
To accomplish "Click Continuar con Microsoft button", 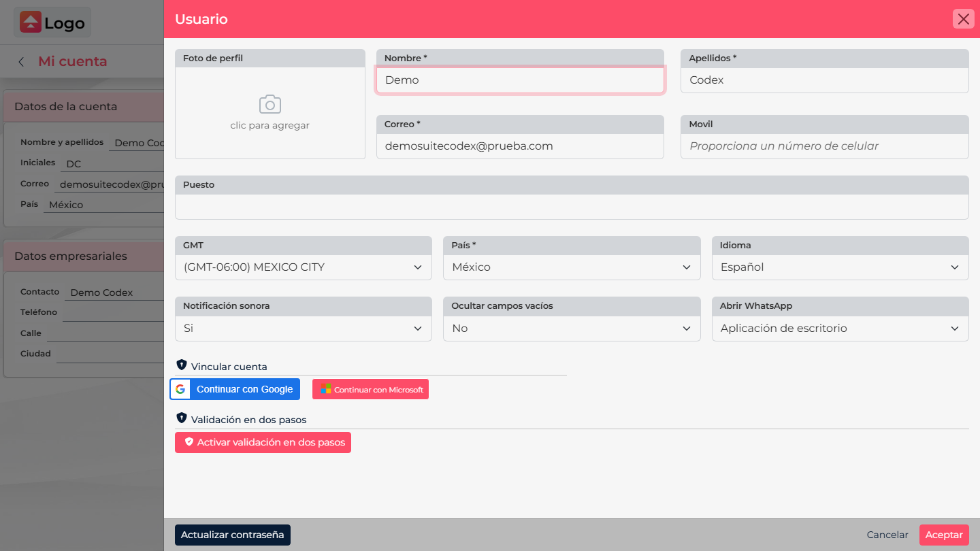I will (370, 389).
